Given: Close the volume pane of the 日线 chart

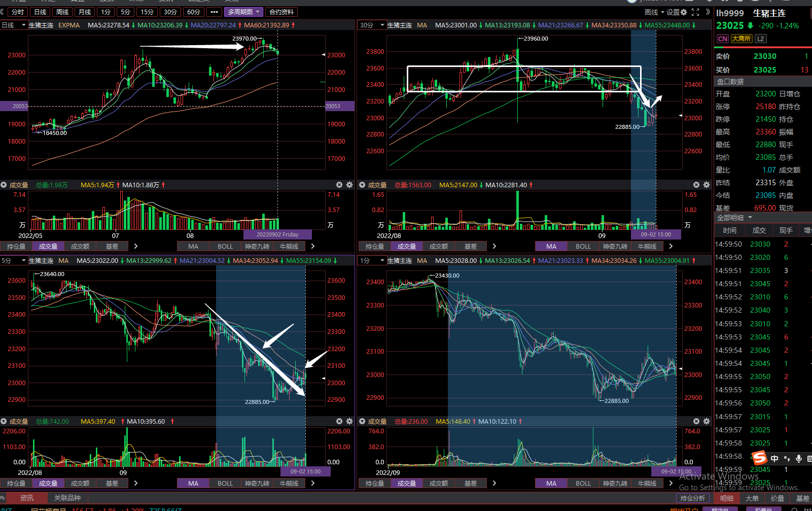Looking at the screenshot, I should [x=339, y=185].
